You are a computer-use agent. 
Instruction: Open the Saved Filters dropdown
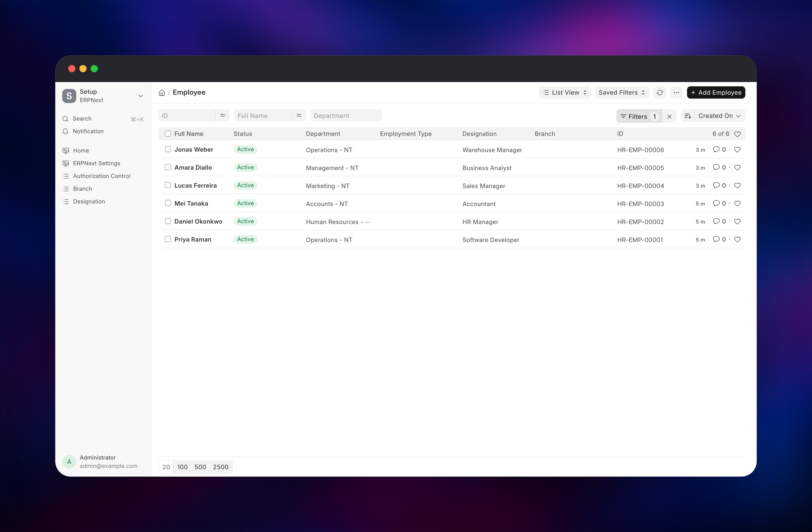point(622,92)
